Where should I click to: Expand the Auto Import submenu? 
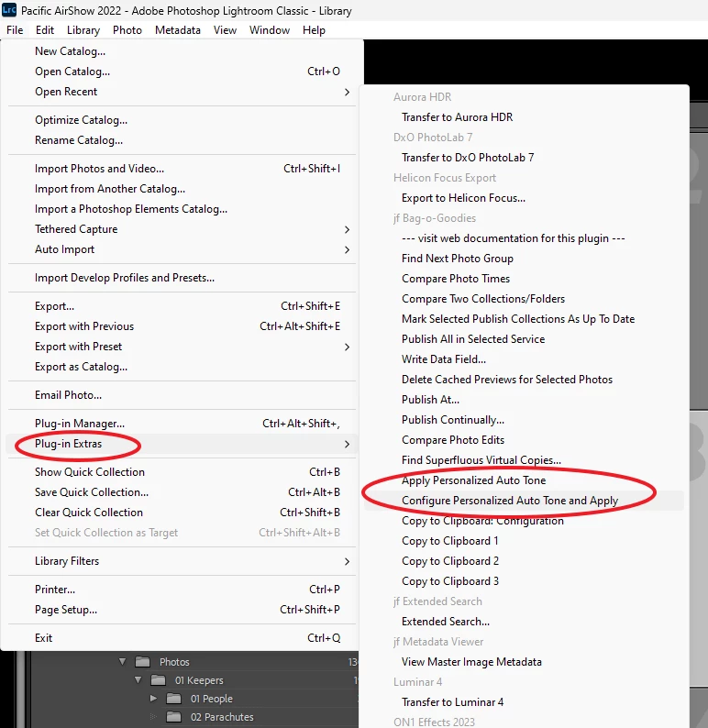pos(182,249)
